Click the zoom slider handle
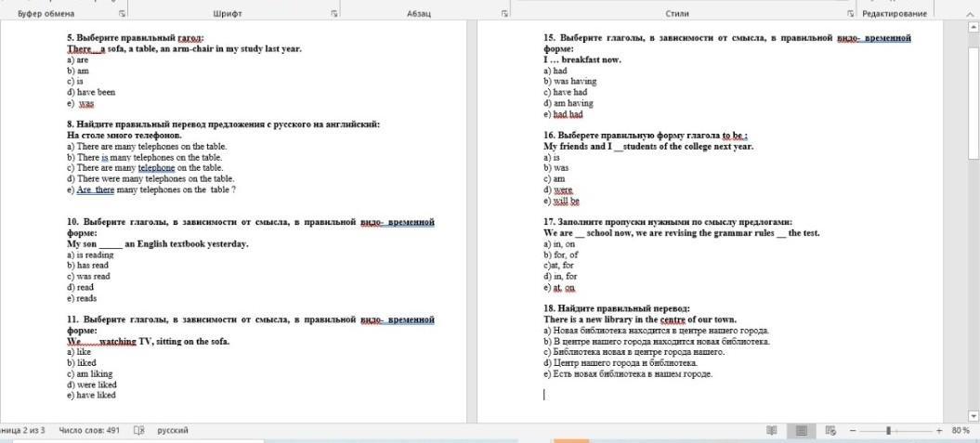Viewport: 980px width, 443px height. (x=889, y=431)
